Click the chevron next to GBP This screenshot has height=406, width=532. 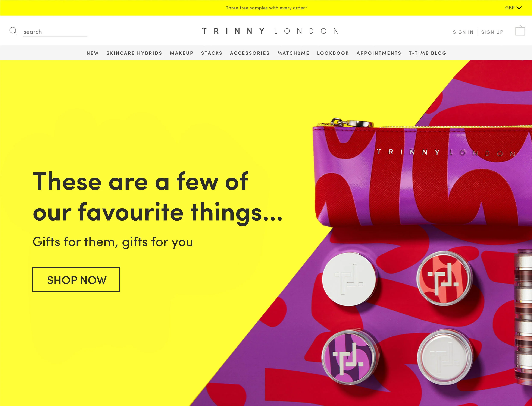tap(519, 8)
